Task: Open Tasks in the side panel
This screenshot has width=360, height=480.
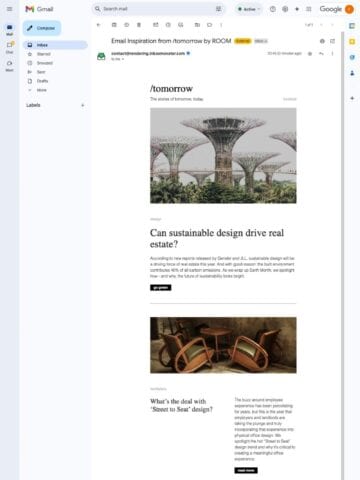Action: coord(352,57)
